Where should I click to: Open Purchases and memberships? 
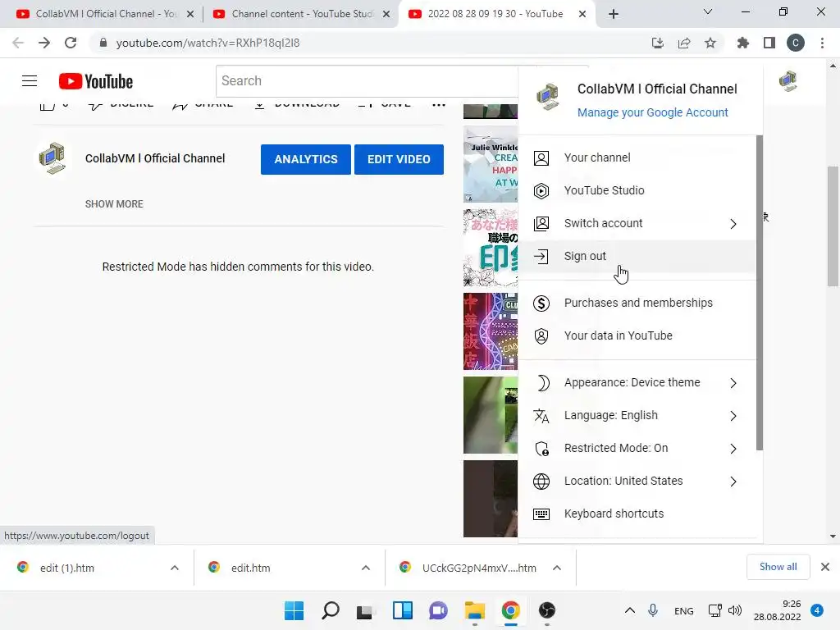[x=637, y=303]
